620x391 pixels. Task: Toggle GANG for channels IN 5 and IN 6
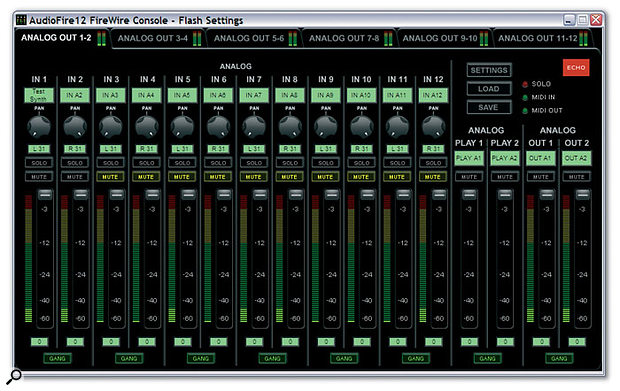pos(200,359)
